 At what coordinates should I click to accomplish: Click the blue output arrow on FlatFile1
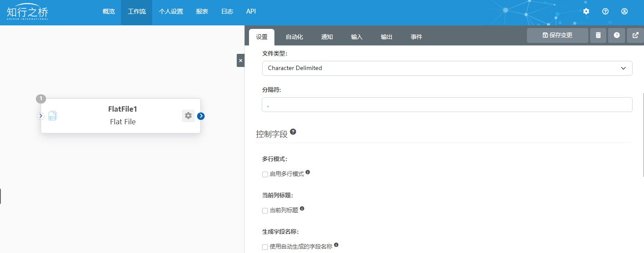(201, 116)
